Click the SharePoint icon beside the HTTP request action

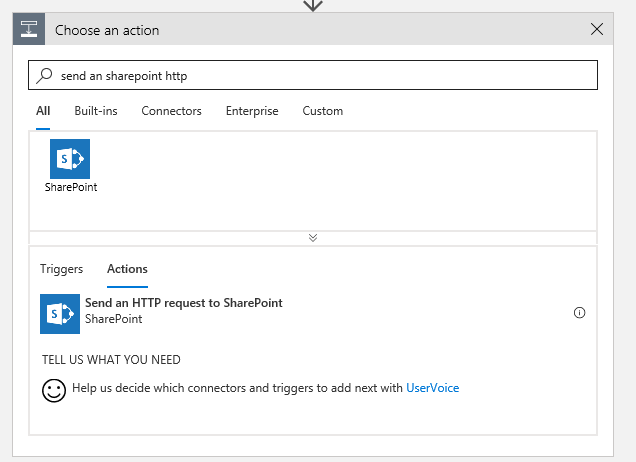[60, 313]
